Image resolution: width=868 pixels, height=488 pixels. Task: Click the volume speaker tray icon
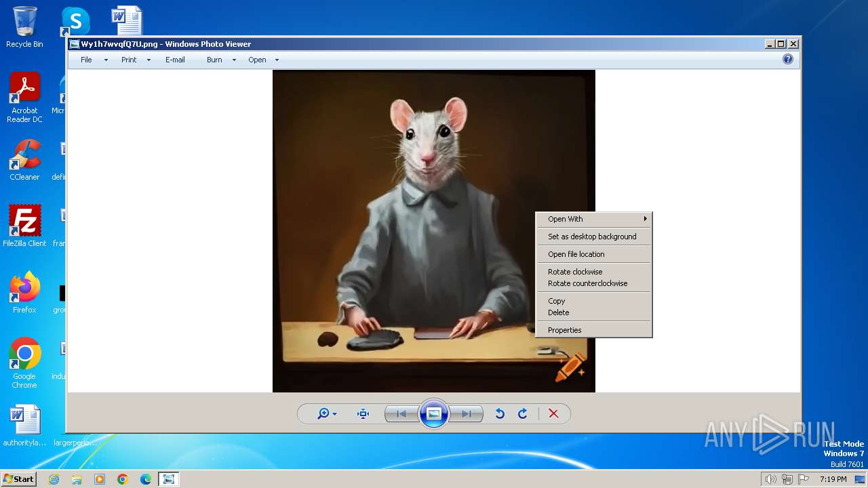click(x=770, y=479)
